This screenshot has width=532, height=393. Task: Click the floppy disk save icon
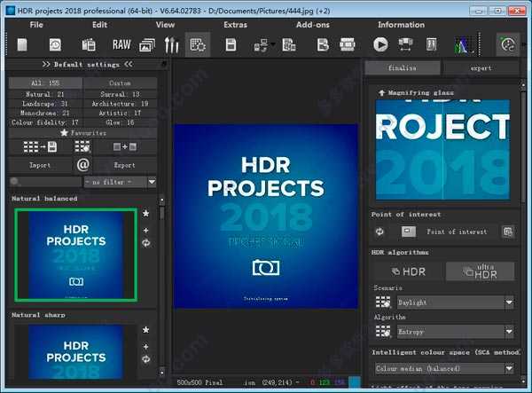click(x=231, y=44)
